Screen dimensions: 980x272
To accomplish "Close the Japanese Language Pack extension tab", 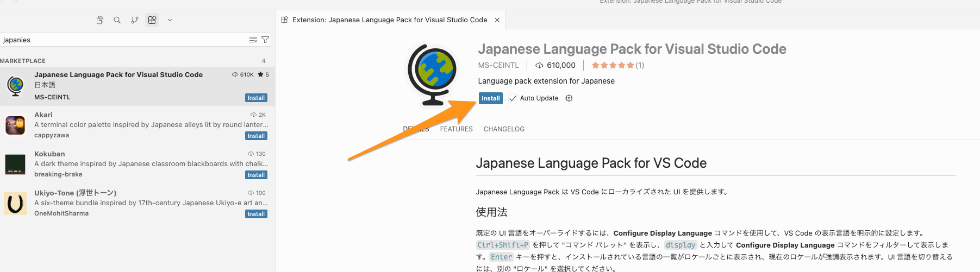I will click(x=497, y=20).
